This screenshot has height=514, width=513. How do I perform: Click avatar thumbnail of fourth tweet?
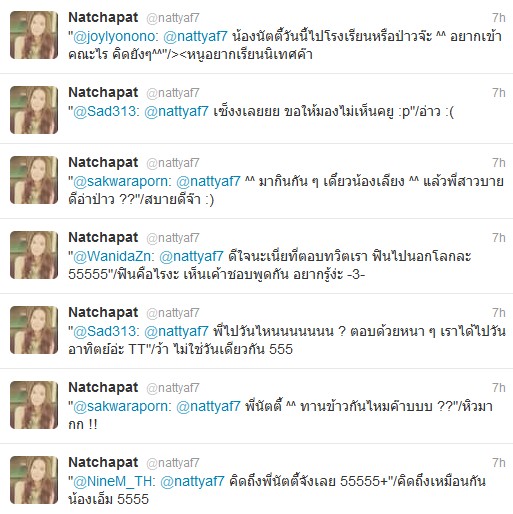pos(34,255)
